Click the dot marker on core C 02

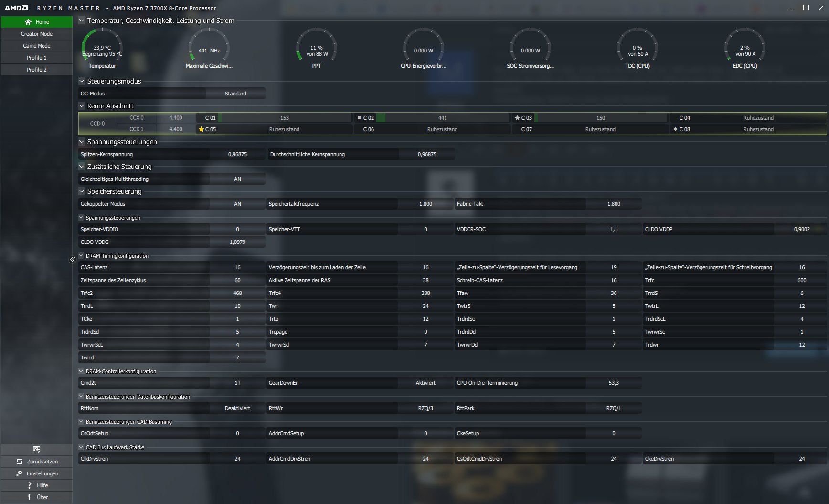[x=359, y=118]
